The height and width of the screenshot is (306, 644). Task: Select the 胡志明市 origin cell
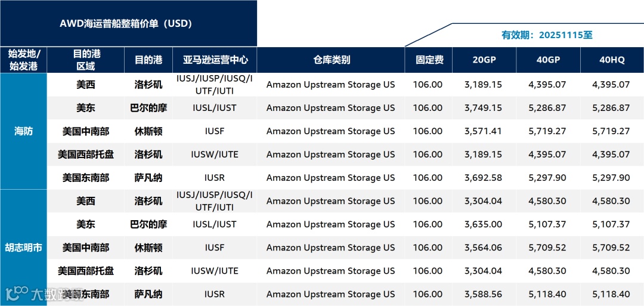pos(23,247)
